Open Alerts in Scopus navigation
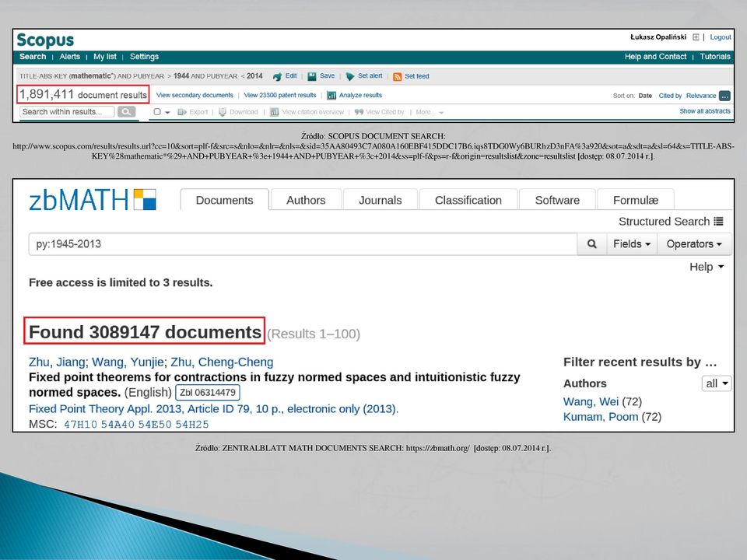This screenshot has height=560, width=747. [69, 57]
